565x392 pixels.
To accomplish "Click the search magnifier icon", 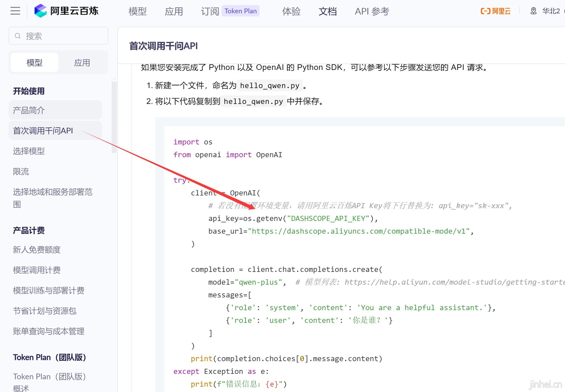I will point(18,36).
